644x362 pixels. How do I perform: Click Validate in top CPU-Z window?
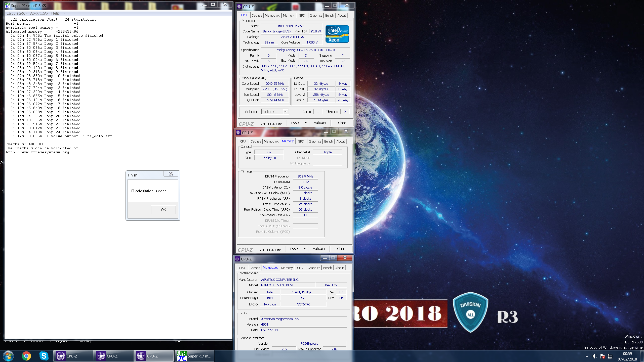click(x=320, y=123)
